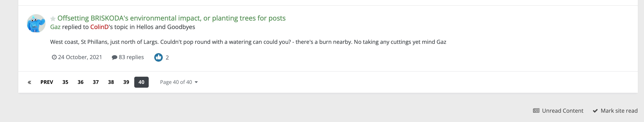Go to page 35
Screen dimensions: 644x122
(x=65, y=82)
